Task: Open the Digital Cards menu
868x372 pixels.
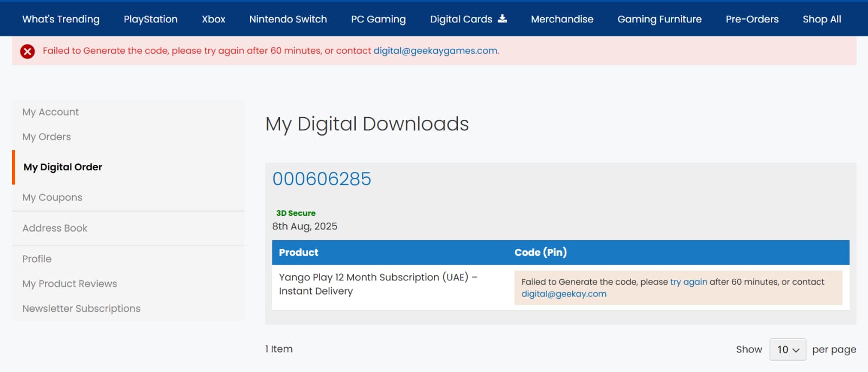Action: coord(461,19)
